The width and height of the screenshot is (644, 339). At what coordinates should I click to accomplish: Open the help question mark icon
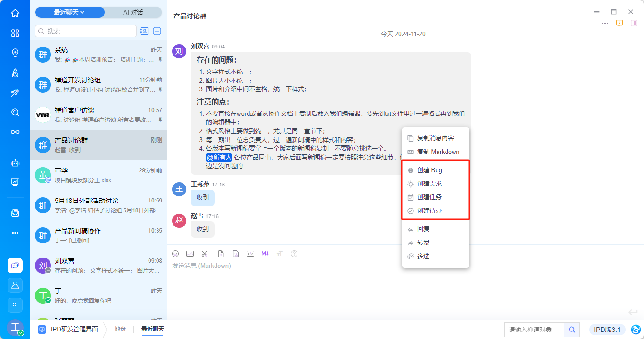[294, 254]
